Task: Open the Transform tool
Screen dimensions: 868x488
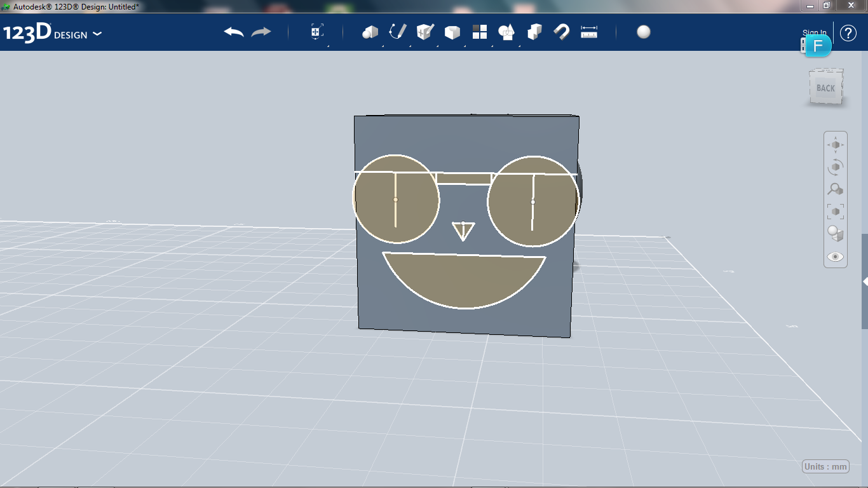Action: pos(317,32)
